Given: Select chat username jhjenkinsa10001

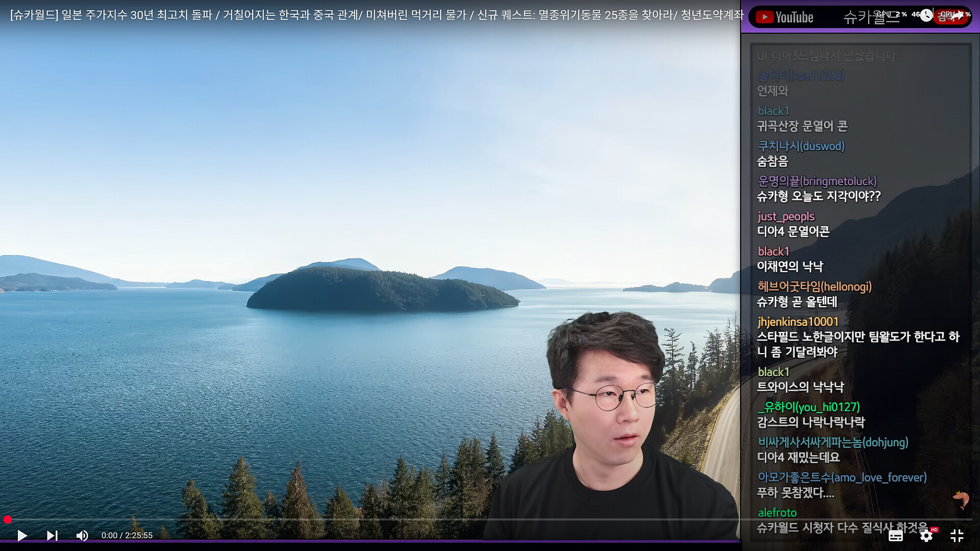Looking at the screenshot, I should [798, 321].
